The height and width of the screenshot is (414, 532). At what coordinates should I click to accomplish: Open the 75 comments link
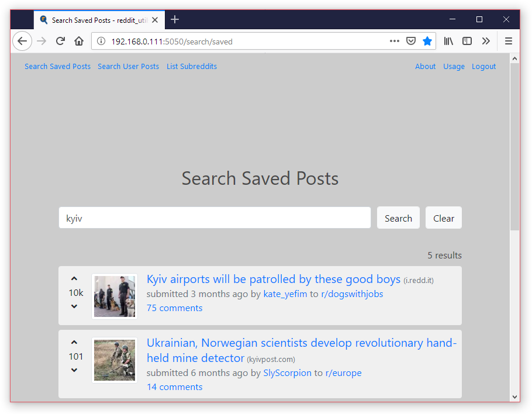point(174,308)
